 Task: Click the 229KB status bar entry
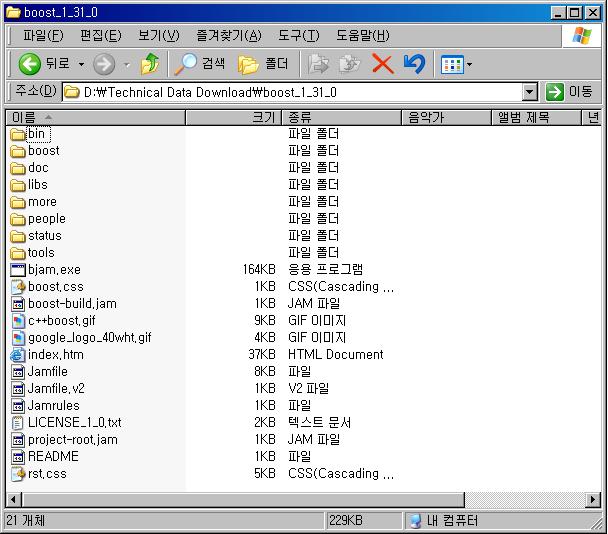346,521
